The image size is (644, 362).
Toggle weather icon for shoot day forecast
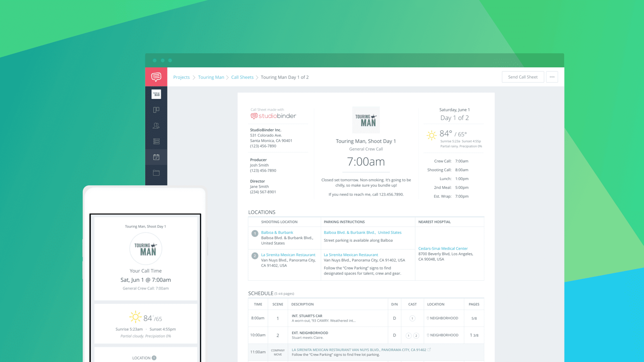pyautogui.click(x=430, y=135)
